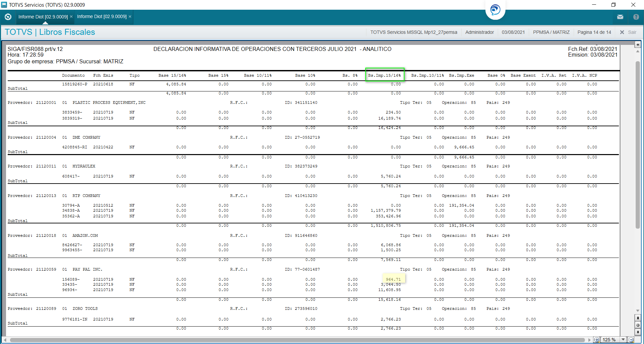Click the 1,157,379.79 amount

(386, 210)
